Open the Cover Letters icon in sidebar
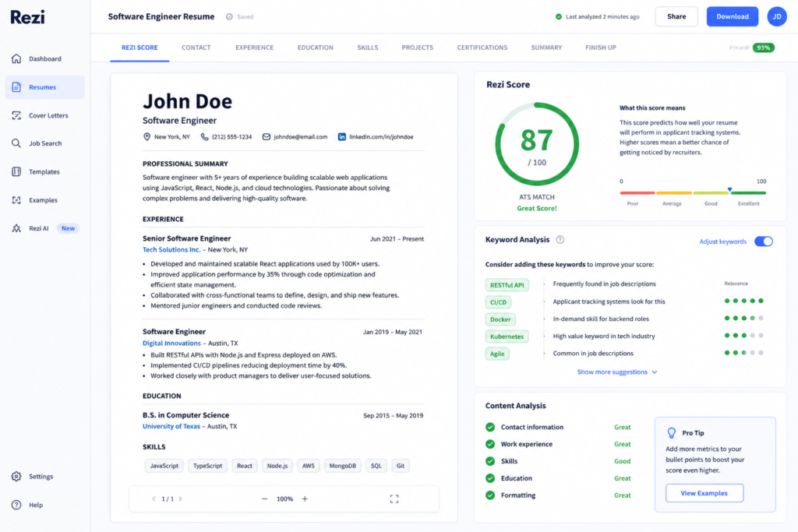798x532 pixels. pyautogui.click(x=16, y=115)
